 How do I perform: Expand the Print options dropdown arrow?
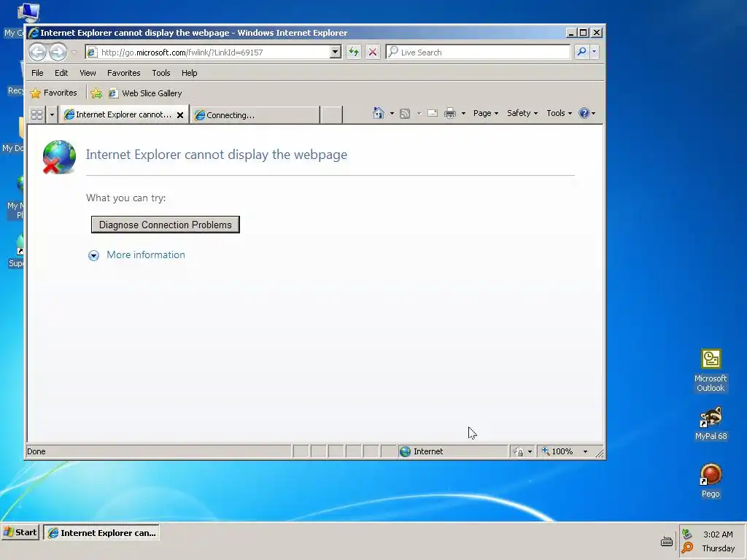point(463,113)
